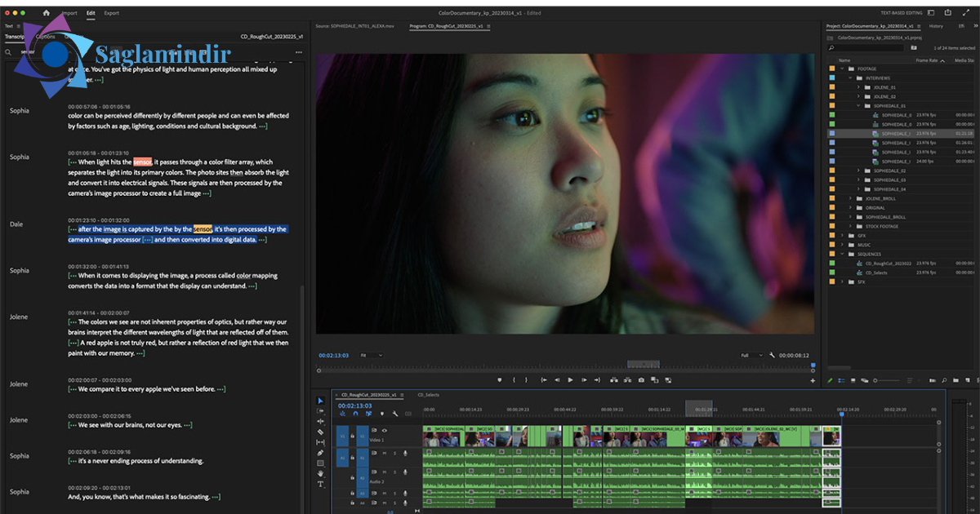
Task: Click CD_Selects green label color swatch
Action: 832,273
